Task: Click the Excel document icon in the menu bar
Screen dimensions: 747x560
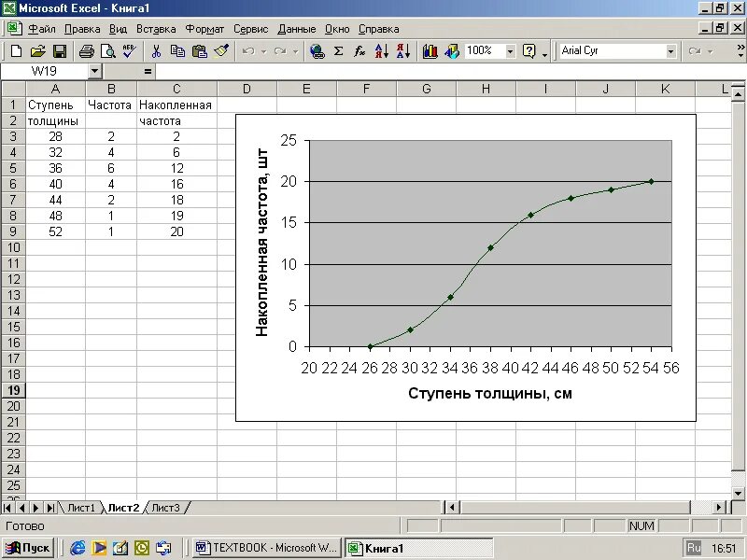Action: [14, 28]
